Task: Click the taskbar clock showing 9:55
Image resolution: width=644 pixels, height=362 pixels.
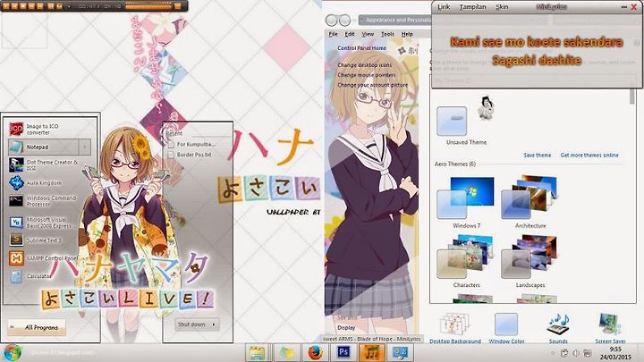Action: click(x=615, y=353)
